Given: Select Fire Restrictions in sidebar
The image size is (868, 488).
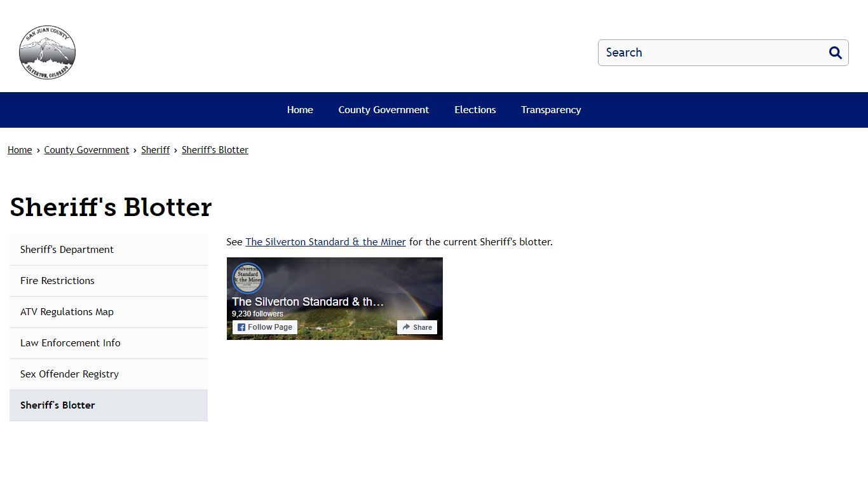Looking at the screenshot, I should tap(109, 281).
